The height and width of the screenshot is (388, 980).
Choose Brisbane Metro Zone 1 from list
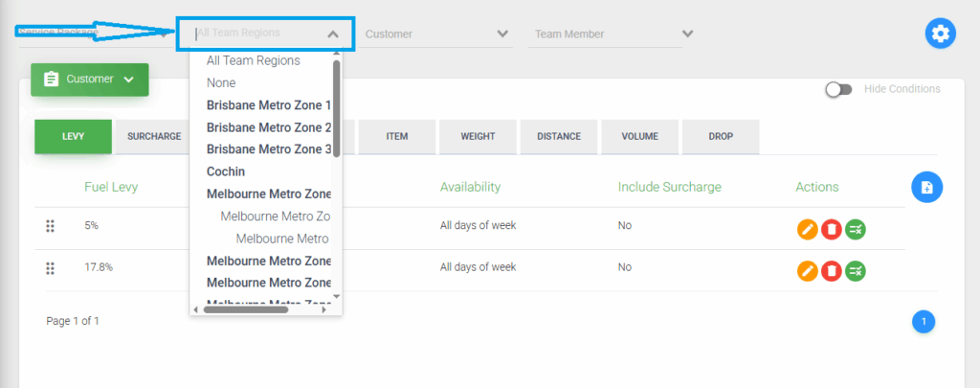click(x=268, y=105)
